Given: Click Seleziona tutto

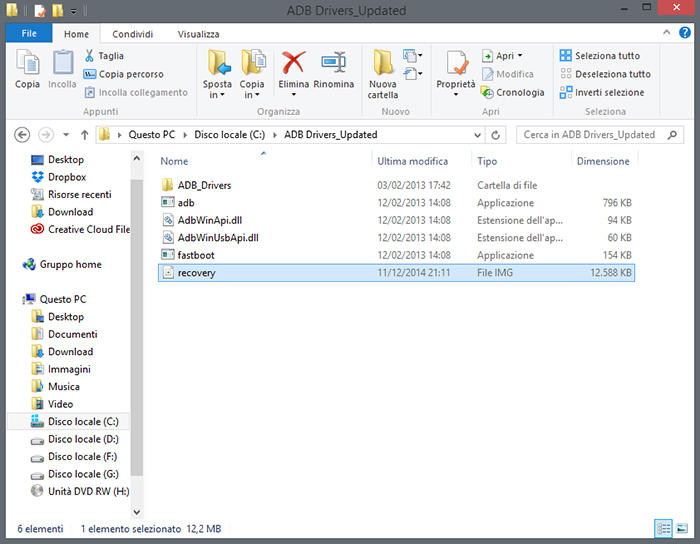Looking at the screenshot, I should click(600, 56).
